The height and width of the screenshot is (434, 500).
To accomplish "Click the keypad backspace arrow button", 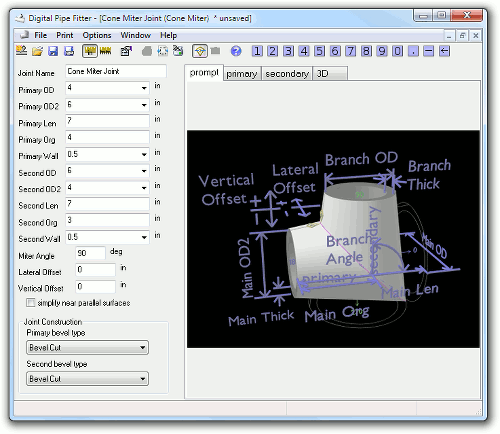I will pyautogui.click(x=444, y=51).
